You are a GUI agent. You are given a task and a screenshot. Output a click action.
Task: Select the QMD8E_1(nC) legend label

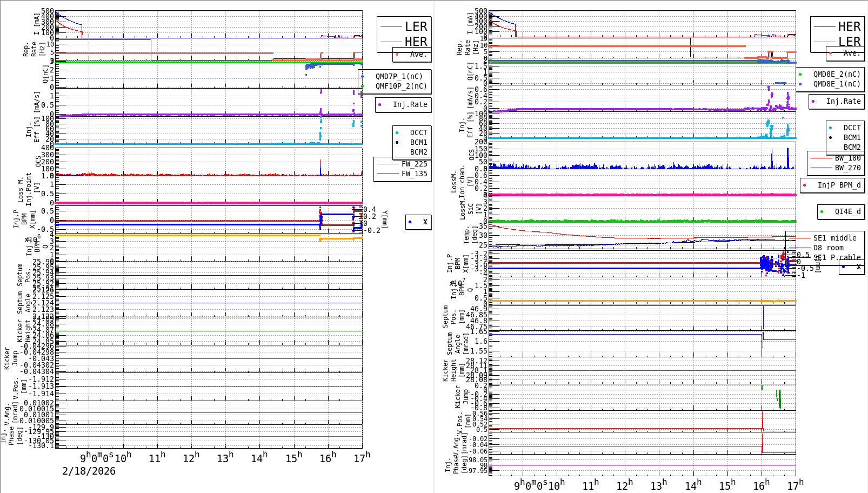[837, 84]
